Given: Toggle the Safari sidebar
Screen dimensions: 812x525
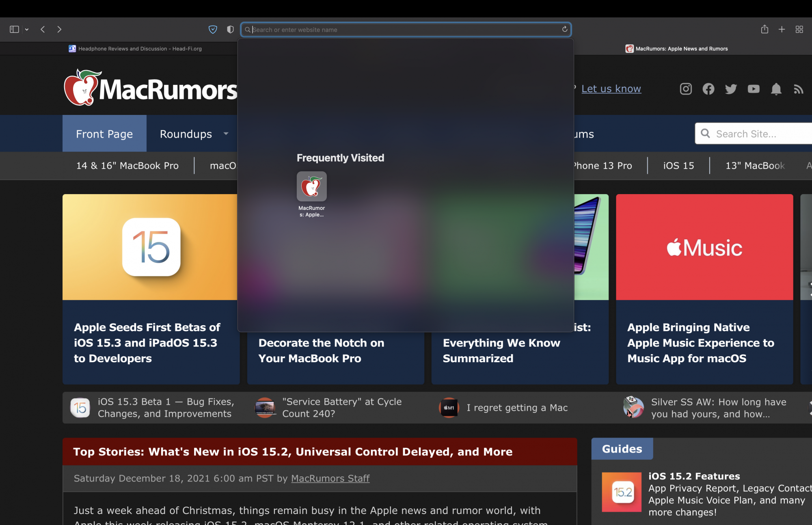Looking at the screenshot, I should pos(14,29).
